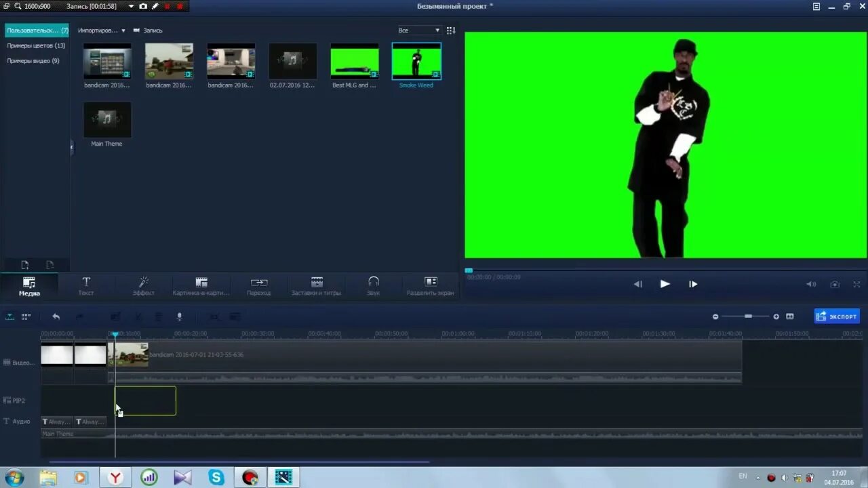This screenshot has height=488, width=868.
Task: Select the Main Theme audio clip
Action: coord(452,434)
